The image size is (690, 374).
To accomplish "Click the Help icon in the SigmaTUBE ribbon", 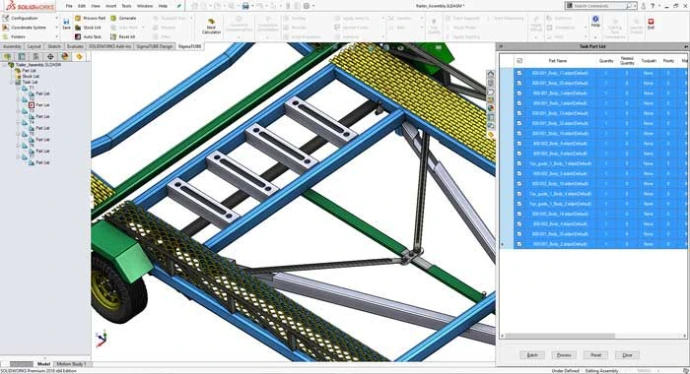I will click(595, 19).
